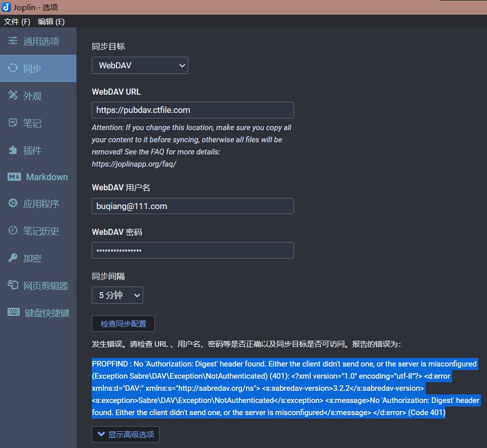Viewport: 487px width, 448px height.
Task: Go to 网页剪辑器 settings section
Action: pos(38,286)
